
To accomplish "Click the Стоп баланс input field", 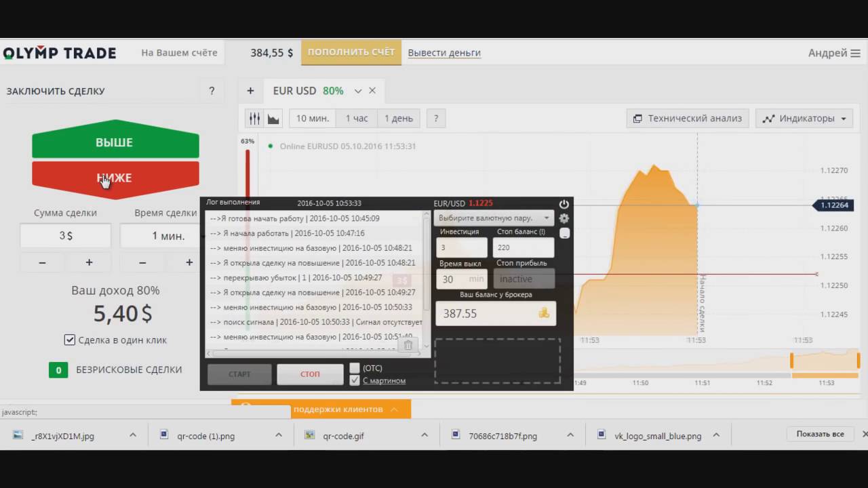I will pos(524,247).
